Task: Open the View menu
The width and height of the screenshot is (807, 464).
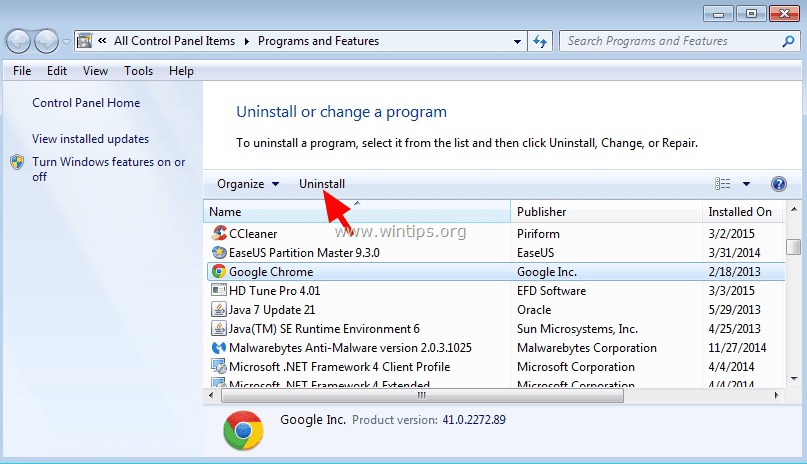Action: pyautogui.click(x=95, y=71)
